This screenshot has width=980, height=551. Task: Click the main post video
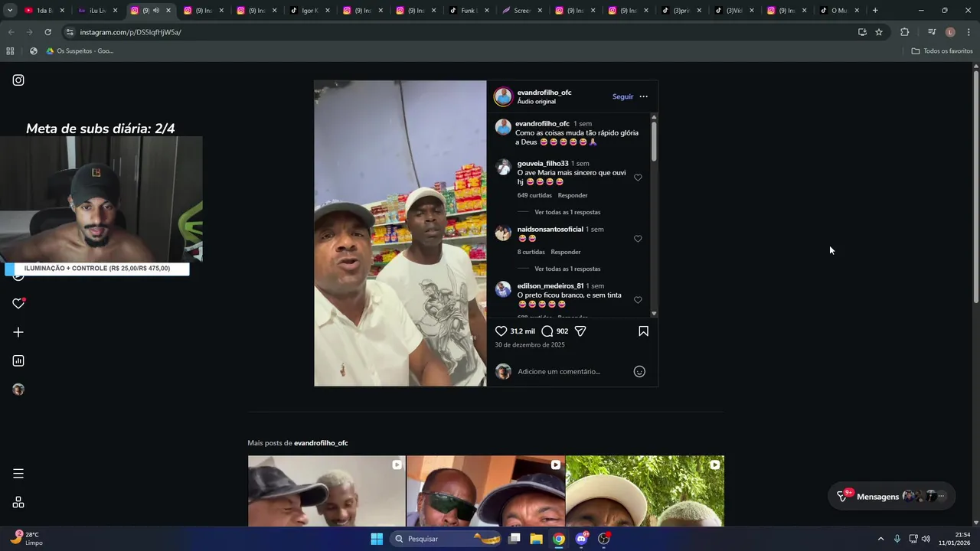[400, 233]
